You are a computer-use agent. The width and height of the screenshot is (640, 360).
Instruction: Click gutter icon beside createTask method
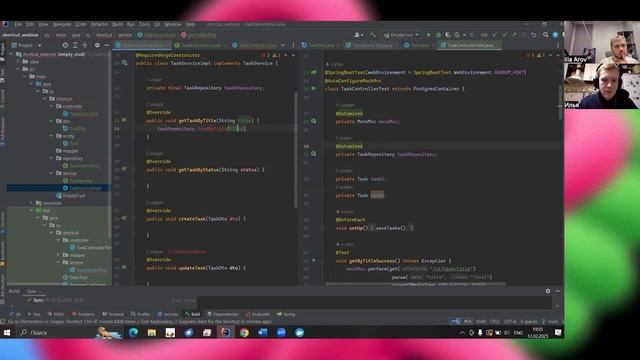pos(124,219)
